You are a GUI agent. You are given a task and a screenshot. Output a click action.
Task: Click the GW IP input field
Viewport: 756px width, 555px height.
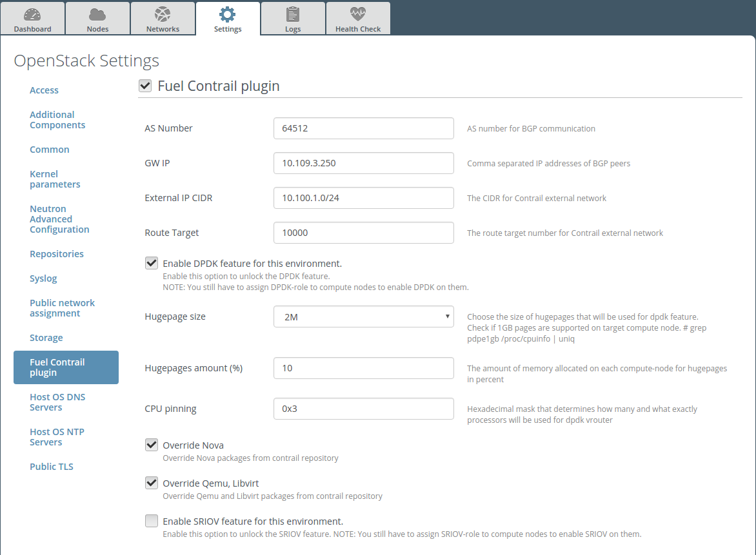[x=364, y=163]
